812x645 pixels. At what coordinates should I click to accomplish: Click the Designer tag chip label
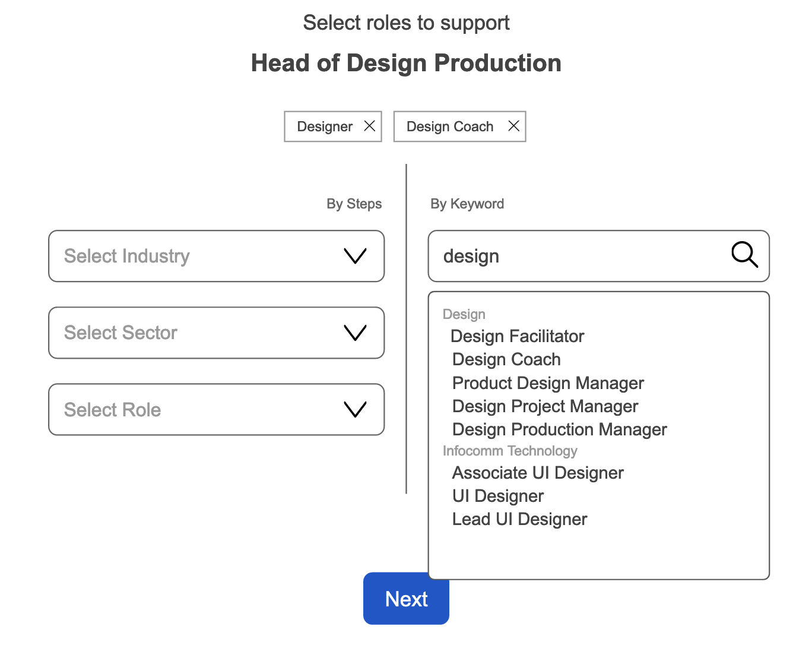point(325,127)
